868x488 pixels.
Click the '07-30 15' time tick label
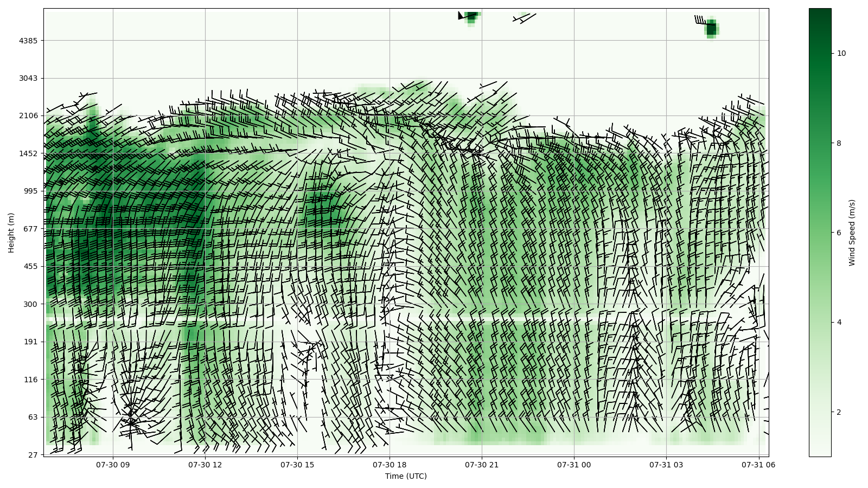[x=297, y=465]
